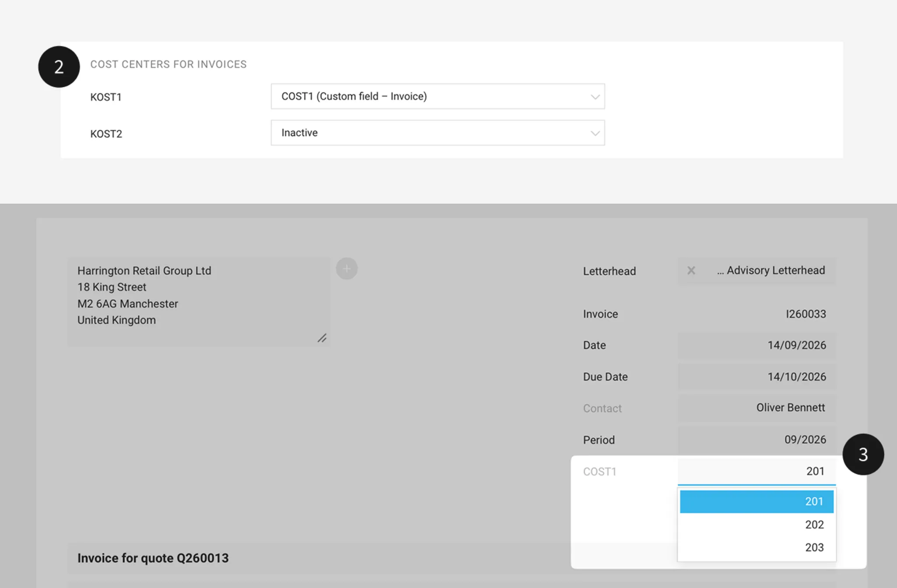The width and height of the screenshot is (897, 588).
Task: Click the KOST1 label
Action: tap(106, 97)
